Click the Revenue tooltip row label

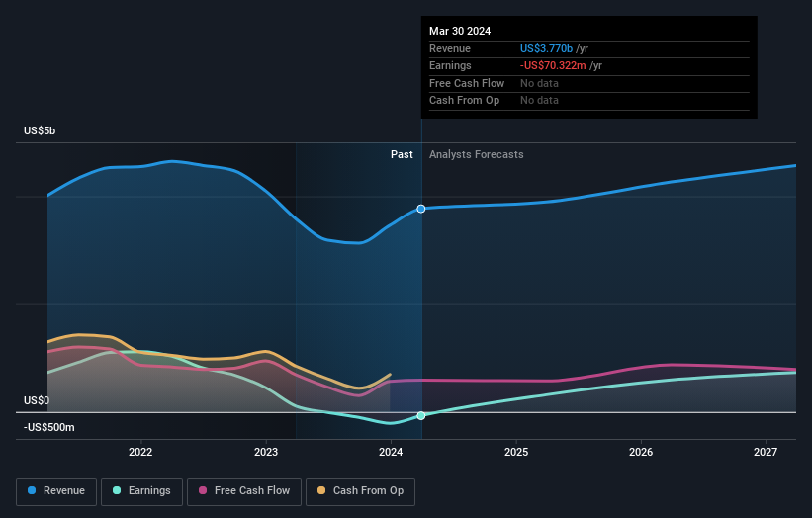pos(449,48)
